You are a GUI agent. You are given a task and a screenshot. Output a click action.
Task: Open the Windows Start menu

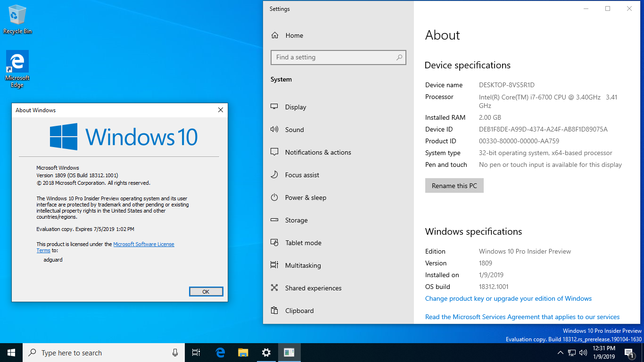point(11,353)
